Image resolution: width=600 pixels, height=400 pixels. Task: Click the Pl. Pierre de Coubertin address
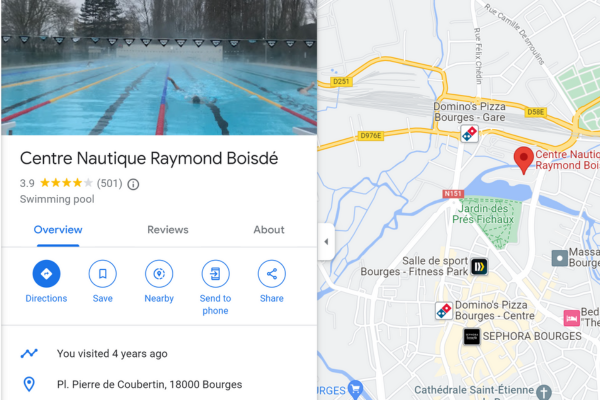150,384
